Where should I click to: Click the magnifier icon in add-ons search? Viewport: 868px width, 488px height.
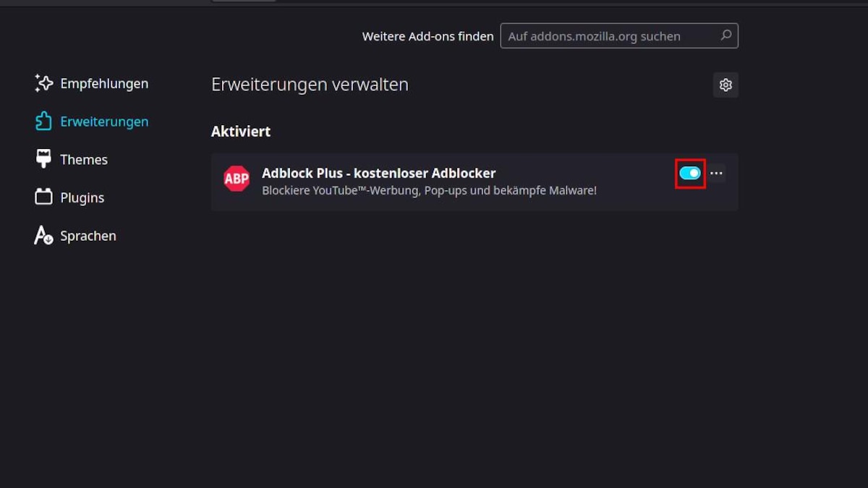726,35
